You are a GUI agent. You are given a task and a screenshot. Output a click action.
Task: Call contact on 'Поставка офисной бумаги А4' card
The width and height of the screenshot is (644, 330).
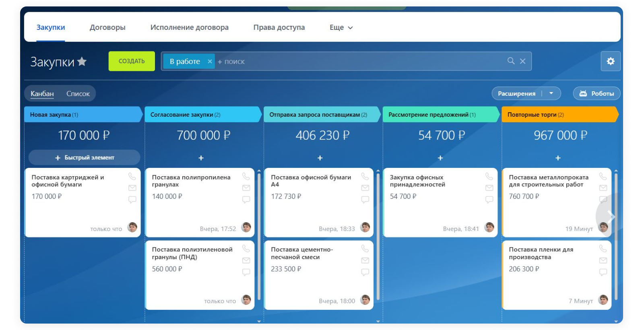(365, 176)
